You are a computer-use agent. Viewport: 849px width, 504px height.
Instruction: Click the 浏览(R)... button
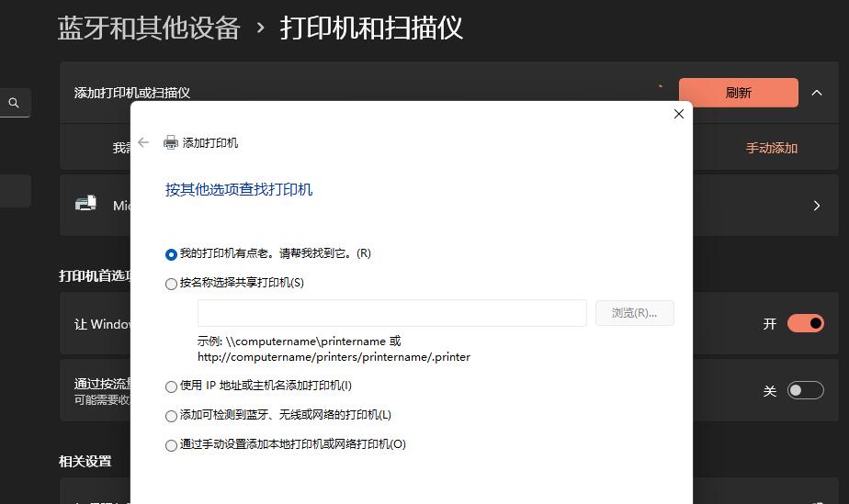[x=634, y=313]
